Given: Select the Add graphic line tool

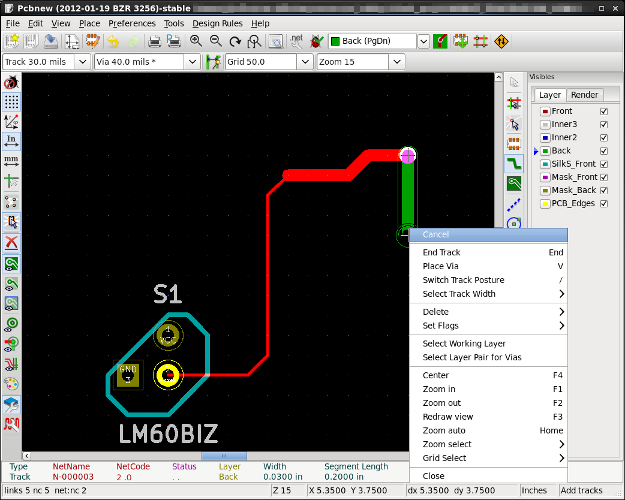Looking at the screenshot, I should point(514,204).
